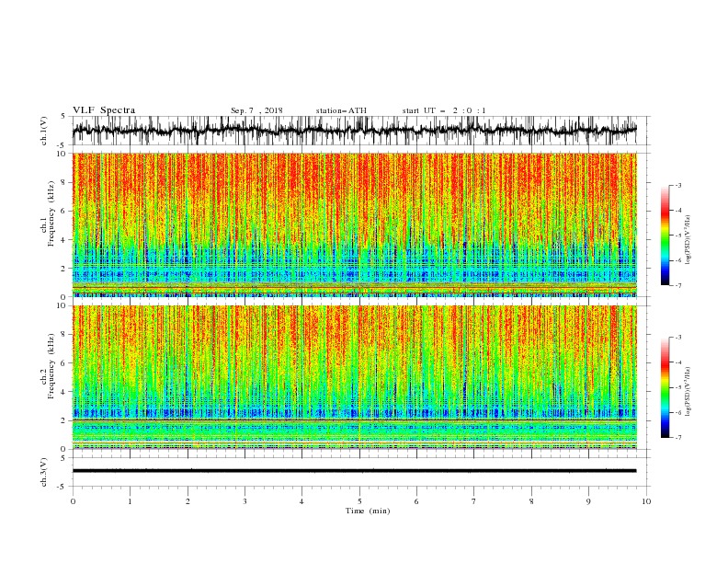
Task: Click the ch.1 spectrogram panel
Action: point(354,224)
